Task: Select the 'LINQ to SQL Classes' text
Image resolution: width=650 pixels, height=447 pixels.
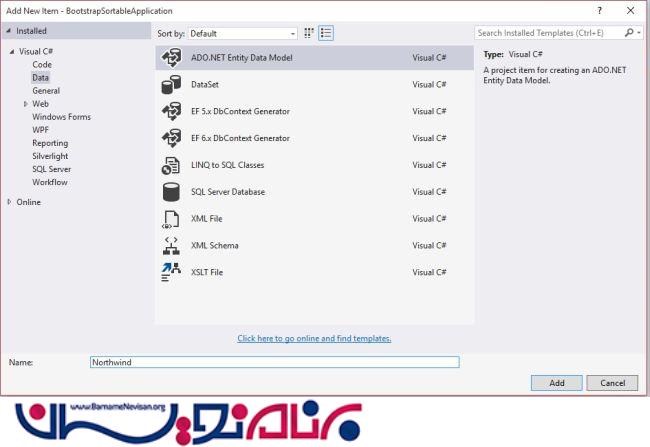Action: (x=228, y=165)
